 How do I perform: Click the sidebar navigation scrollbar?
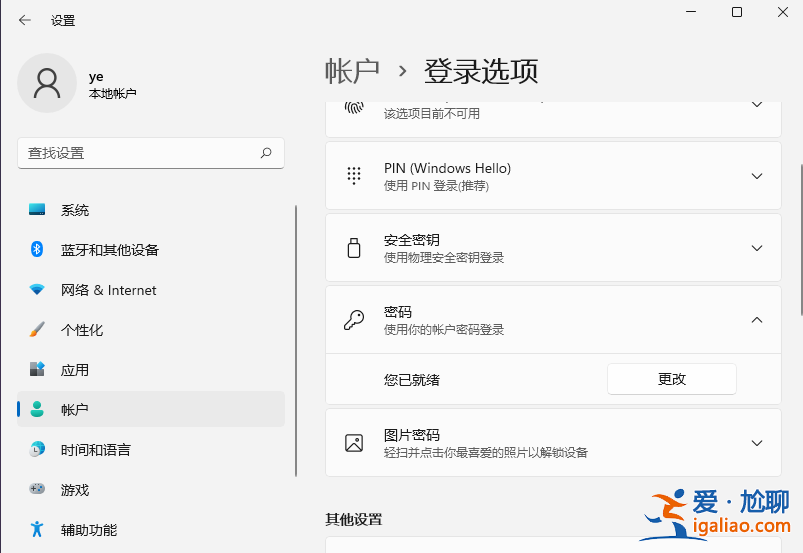pyautogui.click(x=296, y=341)
